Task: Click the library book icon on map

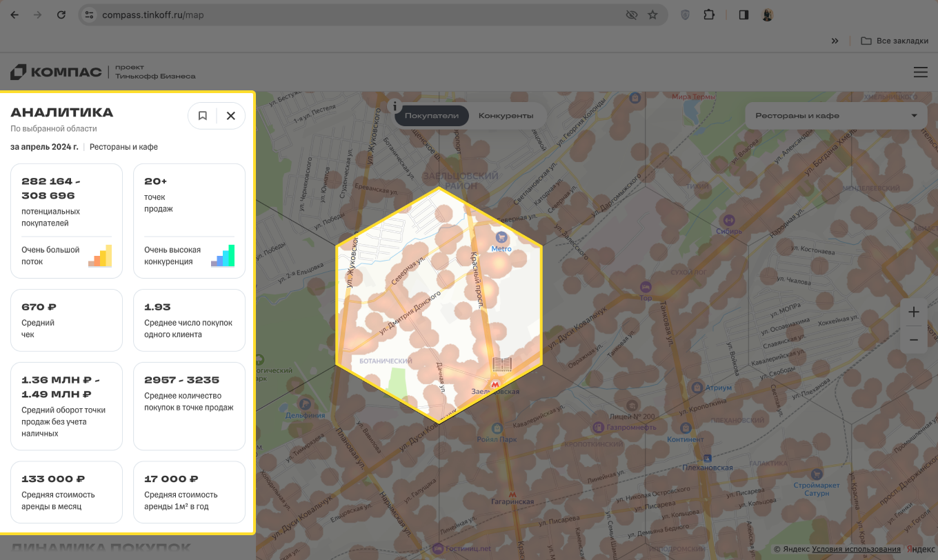Action: 502,365
